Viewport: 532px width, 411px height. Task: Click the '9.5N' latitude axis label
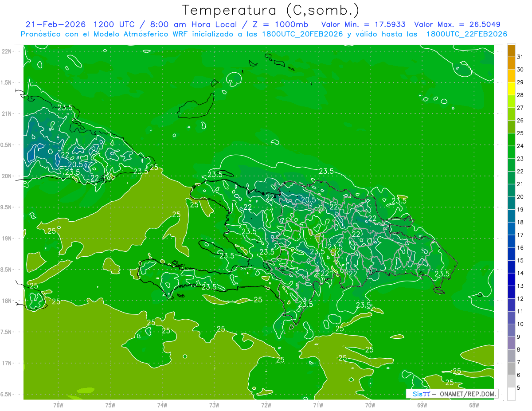(7, 207)
